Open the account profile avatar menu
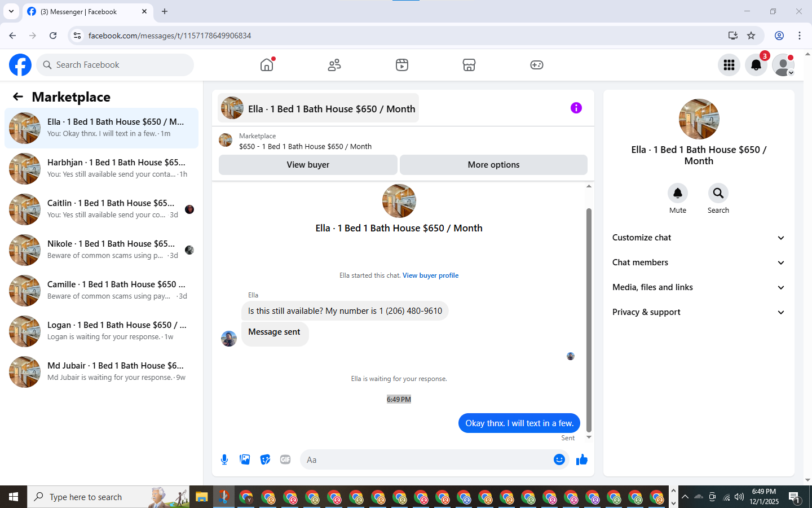The image size is (812, 508). click(783, 65)
